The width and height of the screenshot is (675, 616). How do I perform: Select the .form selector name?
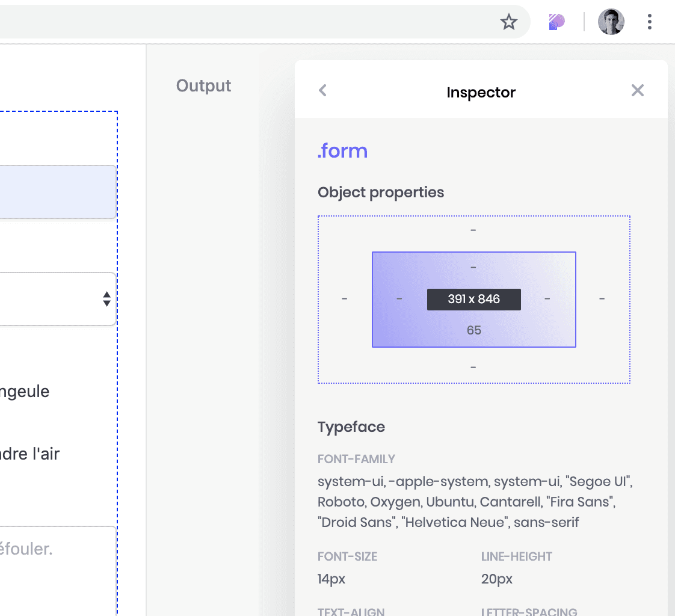(x=343, y=151)
